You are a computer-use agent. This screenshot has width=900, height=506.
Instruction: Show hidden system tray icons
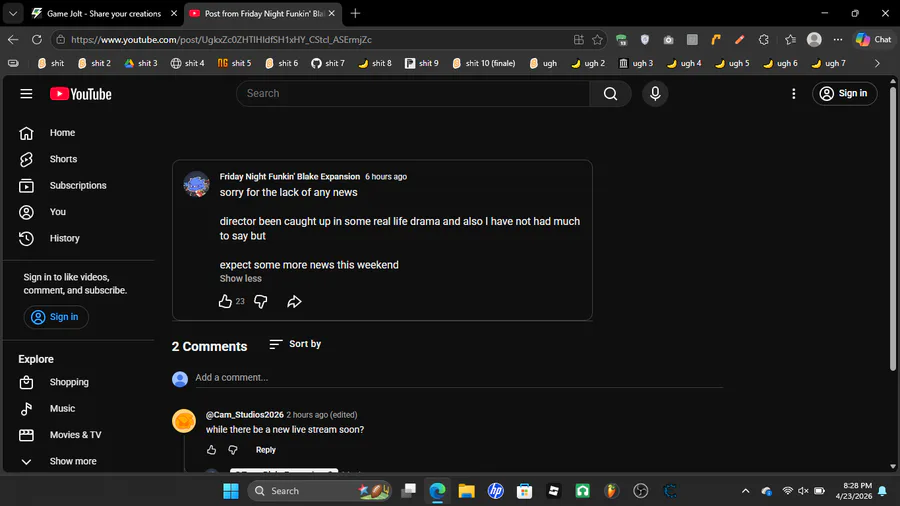click(745, 491)
